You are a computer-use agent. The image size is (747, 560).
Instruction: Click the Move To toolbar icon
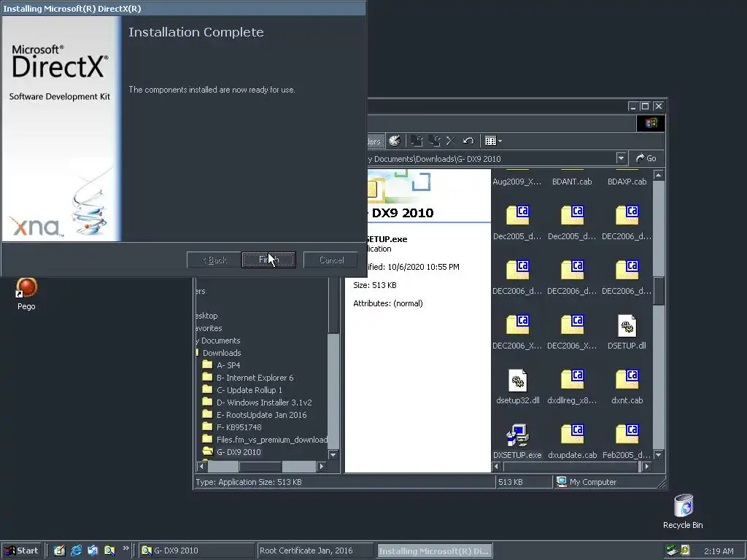point(417,141)
